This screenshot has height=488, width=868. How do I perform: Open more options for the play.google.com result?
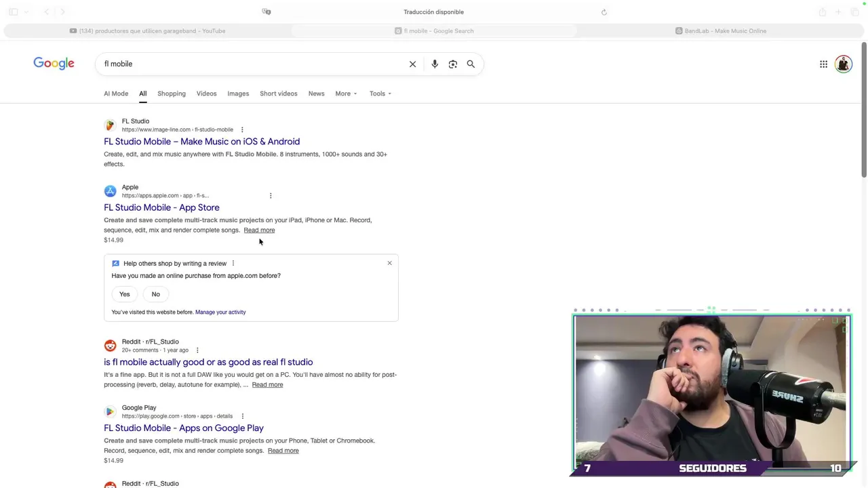[x=242, y=416]
